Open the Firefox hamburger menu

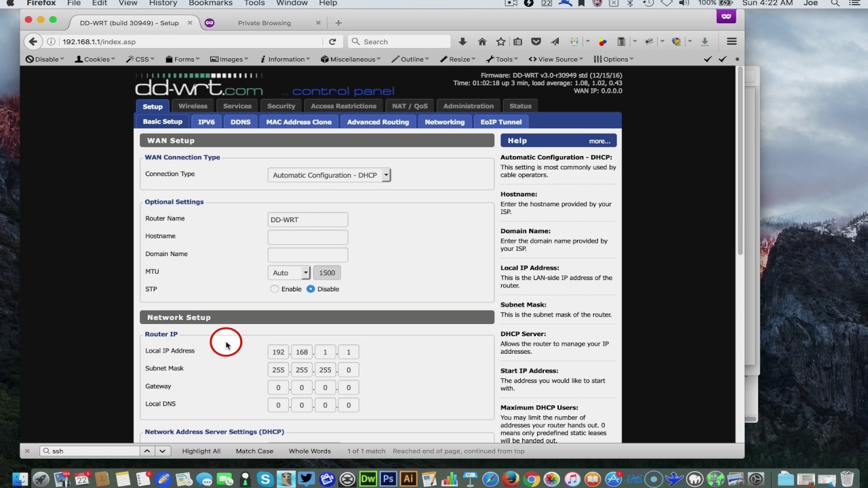(731, 41)
